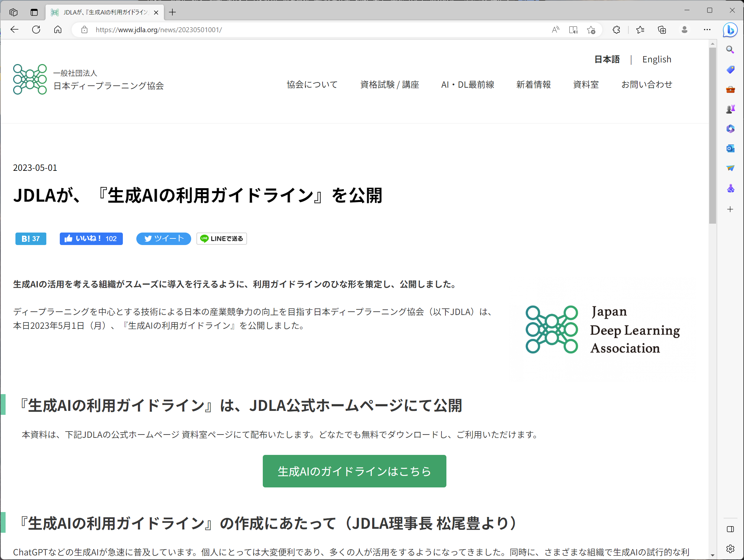Click the article date 2023-05-01
This screenshot has width=744, height=560.
point(35,168)
